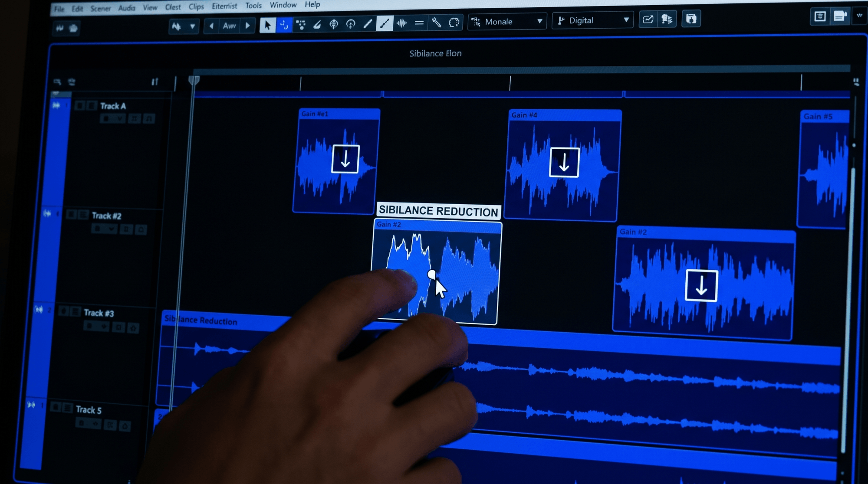Toggle the waveform monitor icon on Track #2
The width and height of the screenshot is (868, 484).
[x=47, y=213]
